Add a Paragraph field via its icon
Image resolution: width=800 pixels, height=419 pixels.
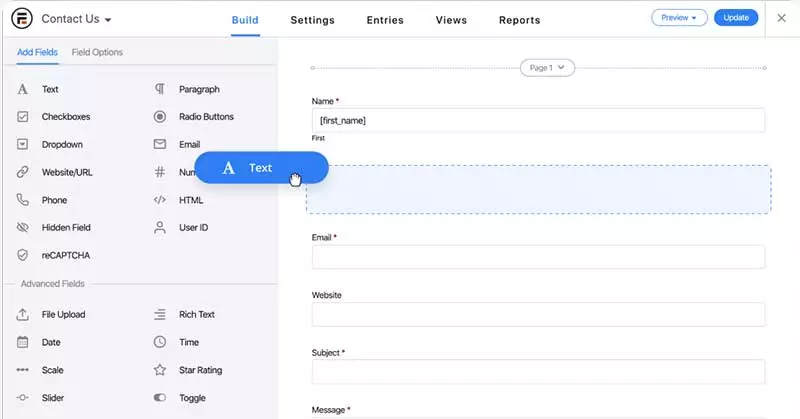pos(160,89)
